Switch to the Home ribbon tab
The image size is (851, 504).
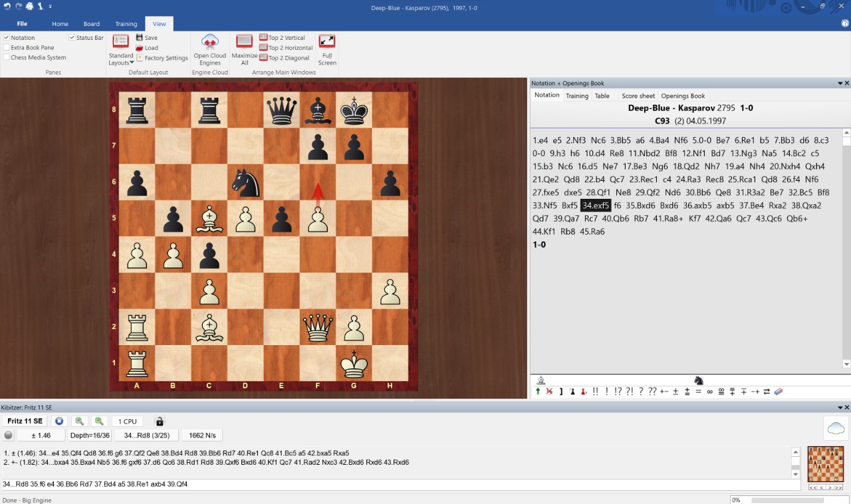(x=60, y=24)
